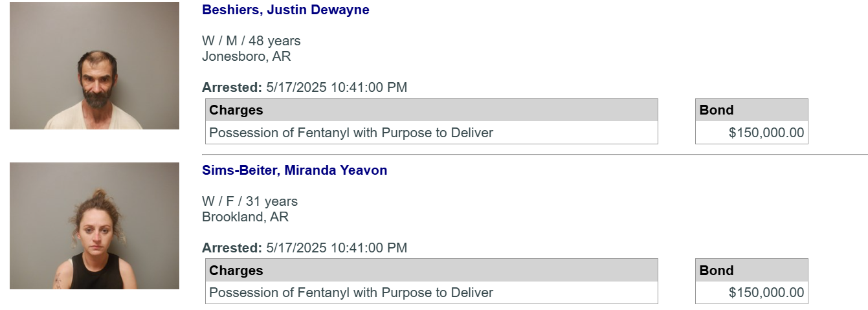
Task: Click the name Beshiers, Justin Dewayne
Action: tap(285, 10)
